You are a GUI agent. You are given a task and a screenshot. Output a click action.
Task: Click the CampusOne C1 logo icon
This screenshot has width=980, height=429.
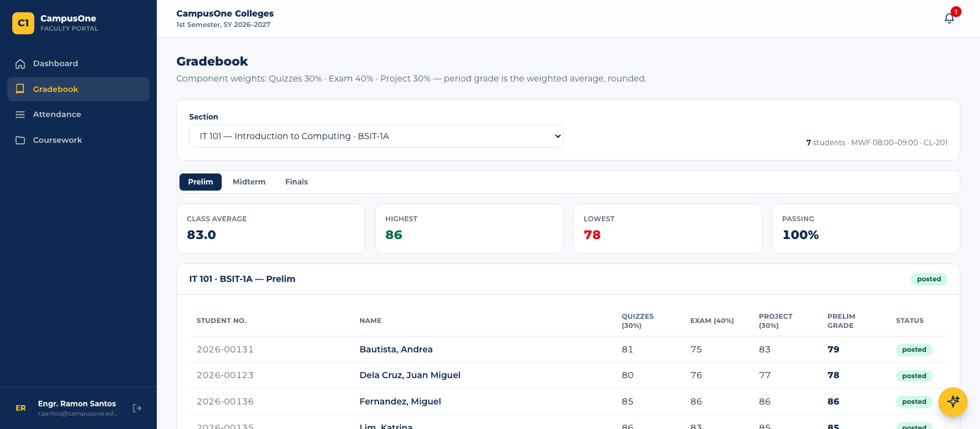pyautogui.click(x=23, y=23)
